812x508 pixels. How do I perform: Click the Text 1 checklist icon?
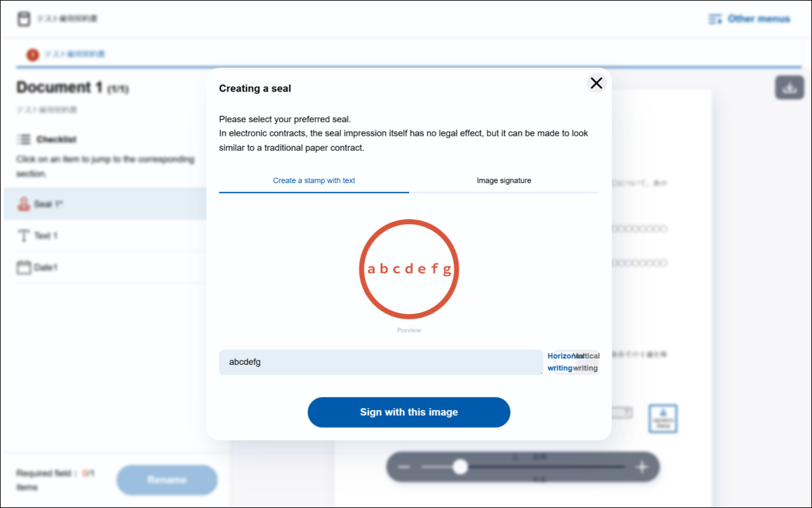click(24, 236)
